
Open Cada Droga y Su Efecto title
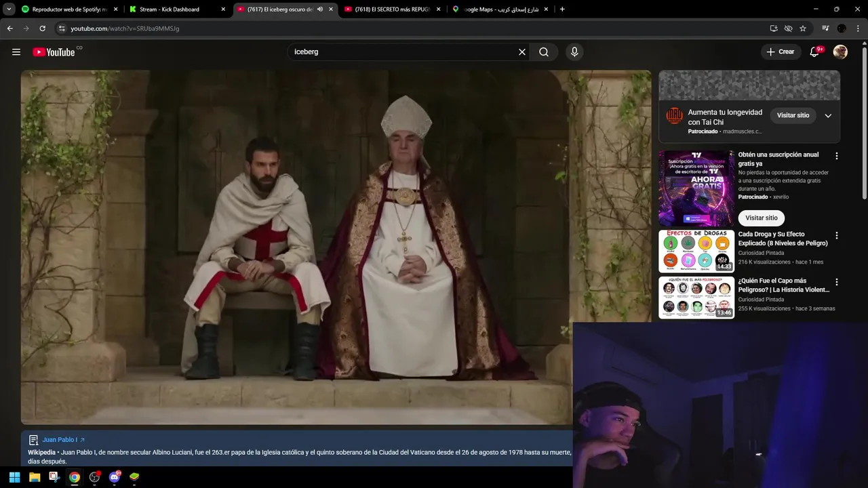point(783,239)
